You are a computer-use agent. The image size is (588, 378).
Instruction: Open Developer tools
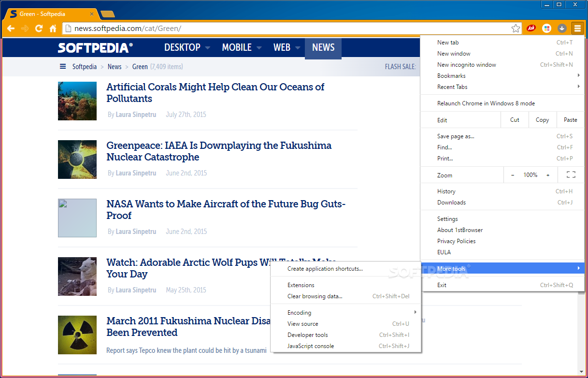click(x=346, y=335)
